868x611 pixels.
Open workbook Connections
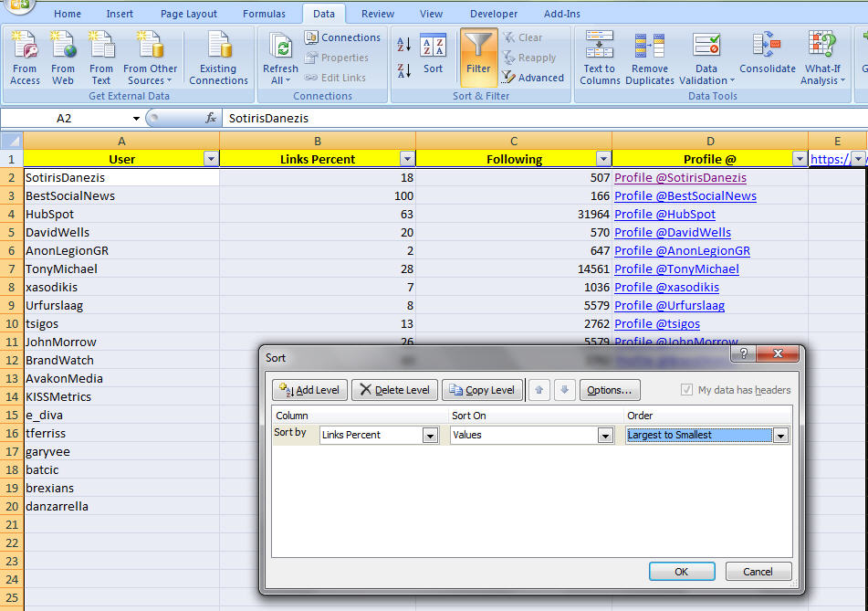(x=342, y=37)
